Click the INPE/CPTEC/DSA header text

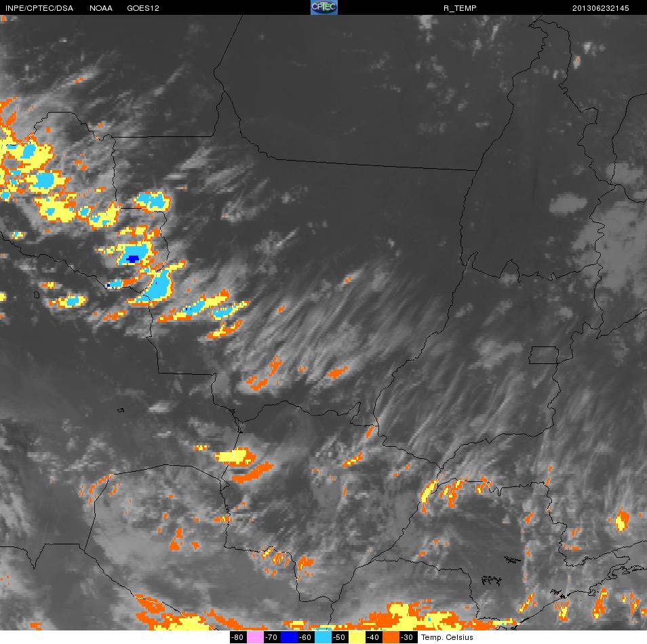click(x=39, y=8)
